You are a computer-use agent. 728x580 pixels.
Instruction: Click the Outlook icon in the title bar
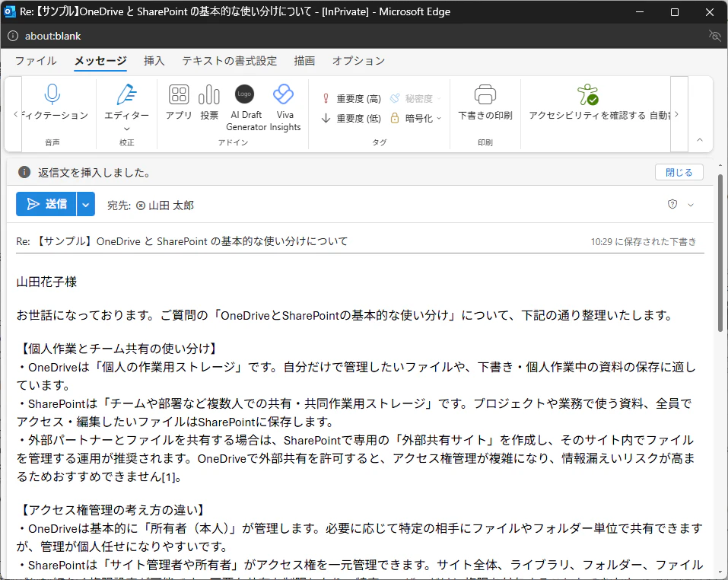click(x=9, y=11)
